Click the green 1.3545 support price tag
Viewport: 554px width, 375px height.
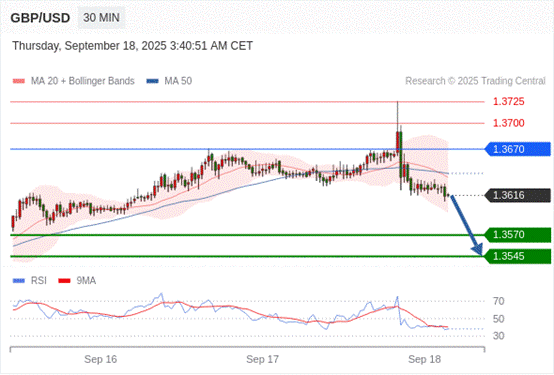518,256
